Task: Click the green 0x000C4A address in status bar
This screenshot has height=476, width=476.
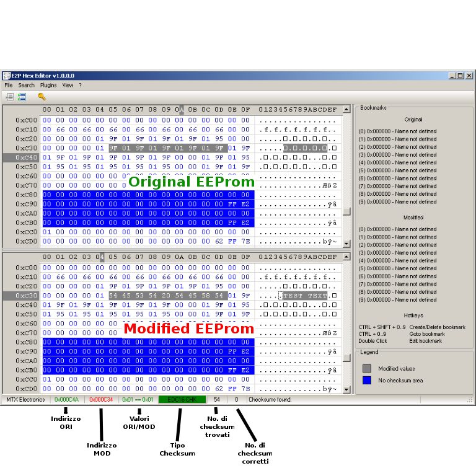Action: pos(66,400)
